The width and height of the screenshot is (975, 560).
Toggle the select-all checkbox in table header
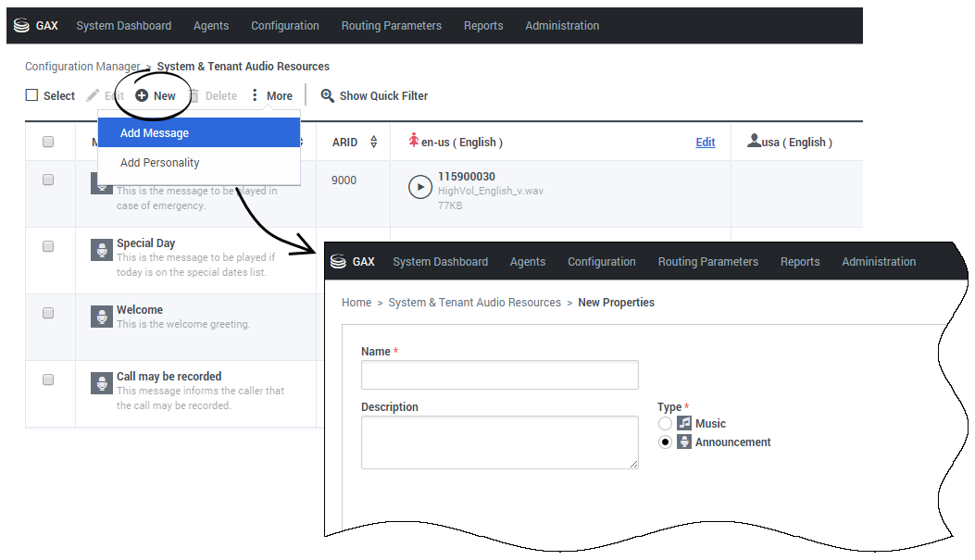48,142
